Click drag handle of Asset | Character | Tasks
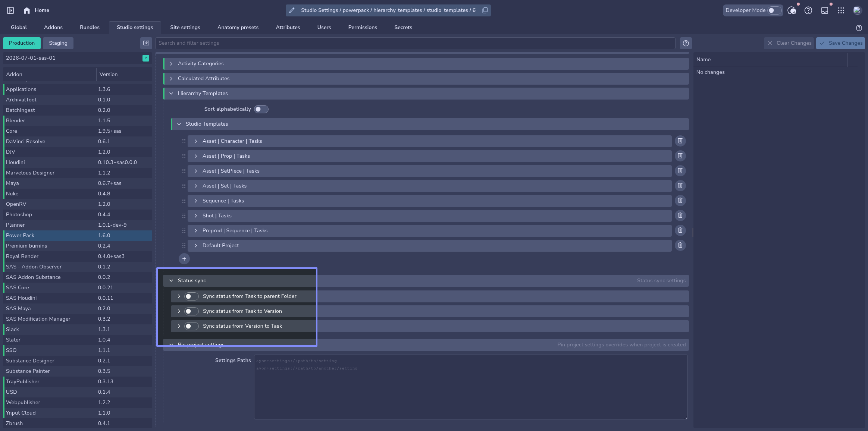 [x=184, y=141]
